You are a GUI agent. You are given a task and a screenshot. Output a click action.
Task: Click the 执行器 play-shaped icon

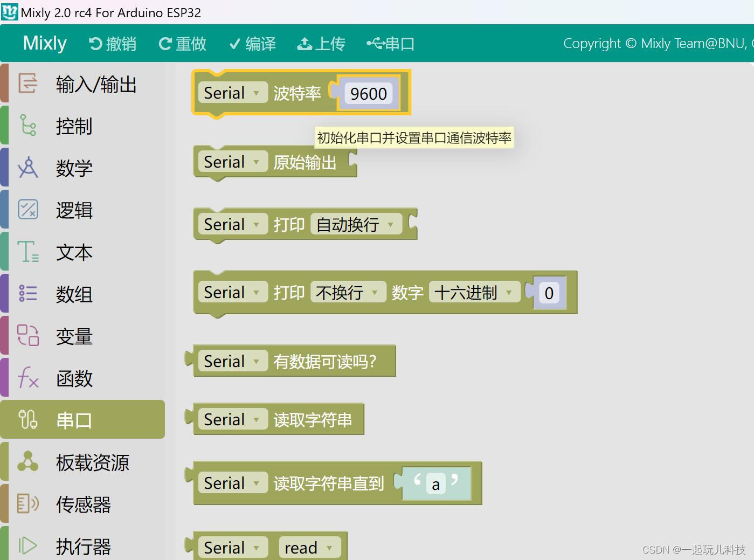(27, 545)
